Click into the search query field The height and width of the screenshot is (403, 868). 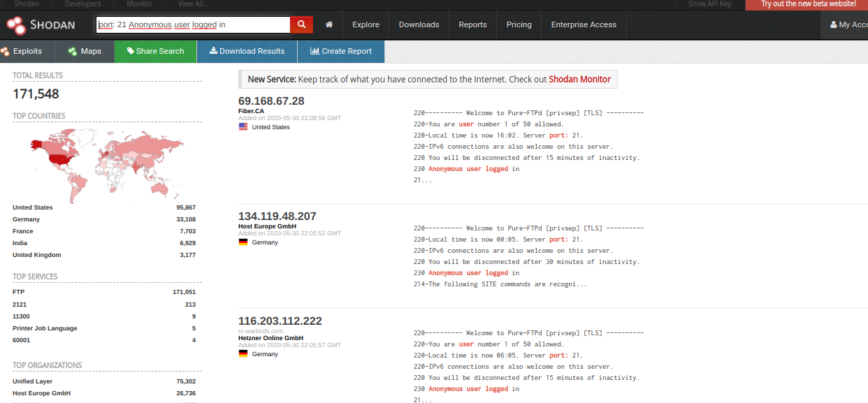[x=193, y=24]
